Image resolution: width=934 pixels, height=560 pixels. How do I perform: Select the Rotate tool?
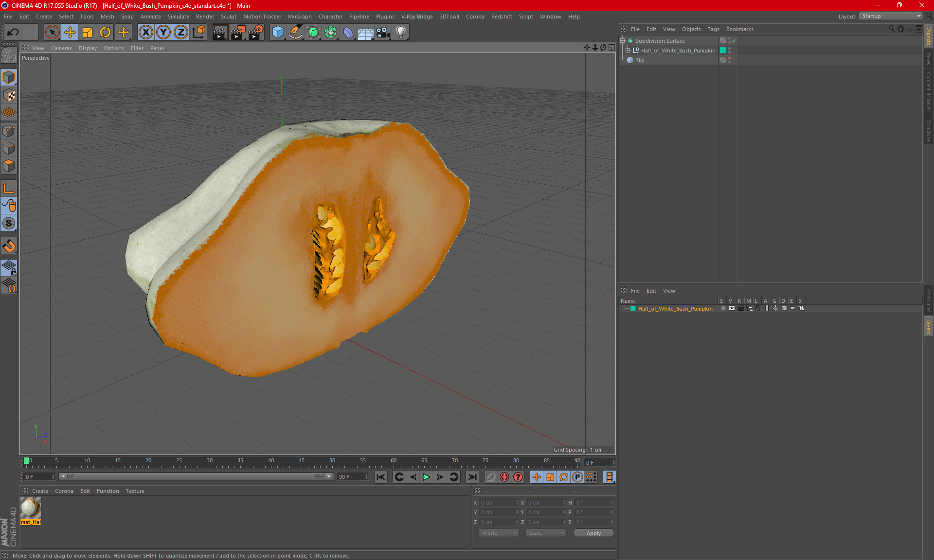coord(105,33)
